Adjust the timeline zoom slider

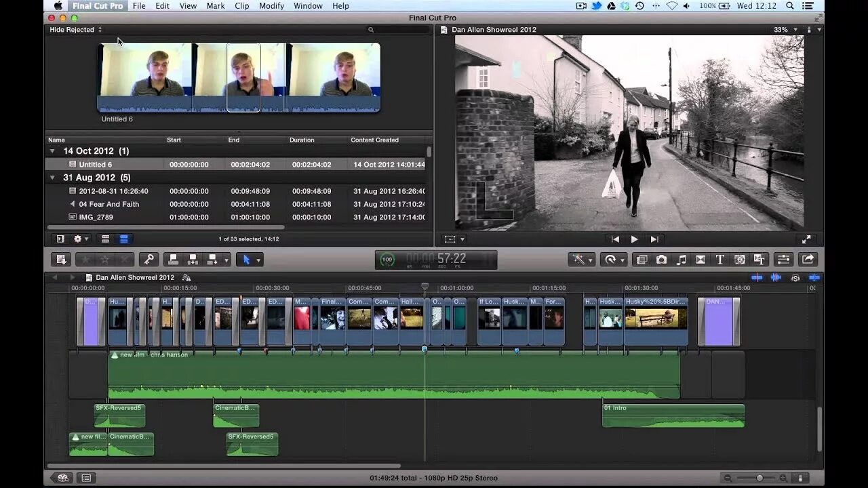[x=759, y=478]
